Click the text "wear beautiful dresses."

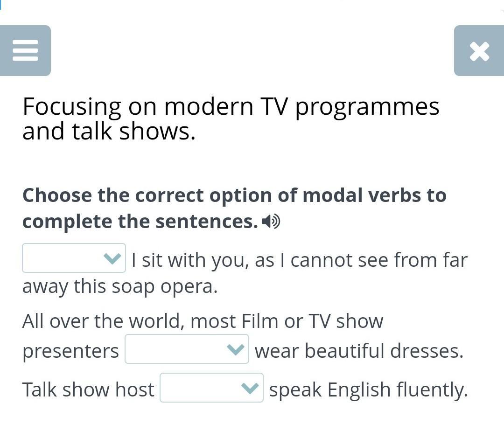(359, 351)
